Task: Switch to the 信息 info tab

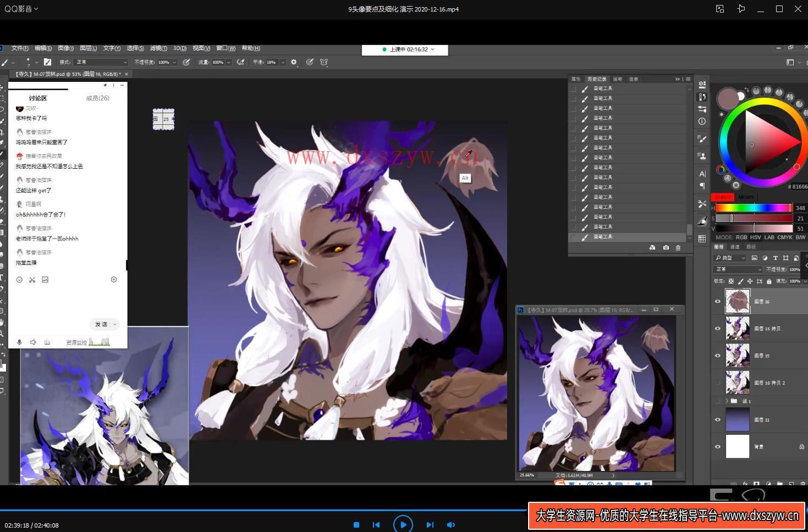Action: (634, 79)
